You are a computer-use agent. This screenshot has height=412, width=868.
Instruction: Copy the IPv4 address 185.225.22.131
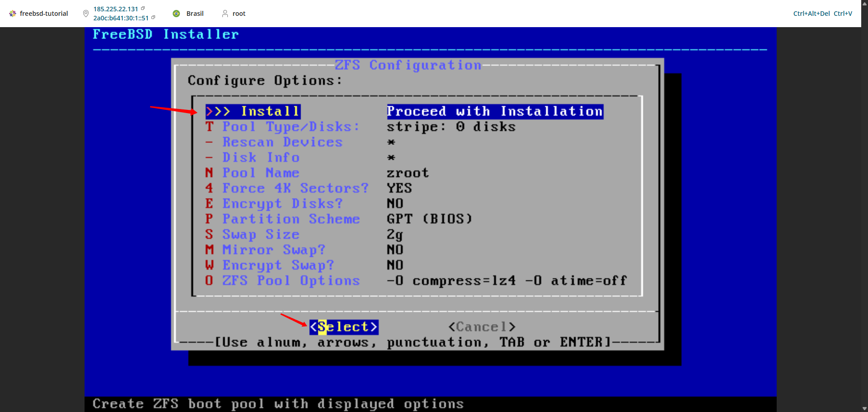[143, 9]
